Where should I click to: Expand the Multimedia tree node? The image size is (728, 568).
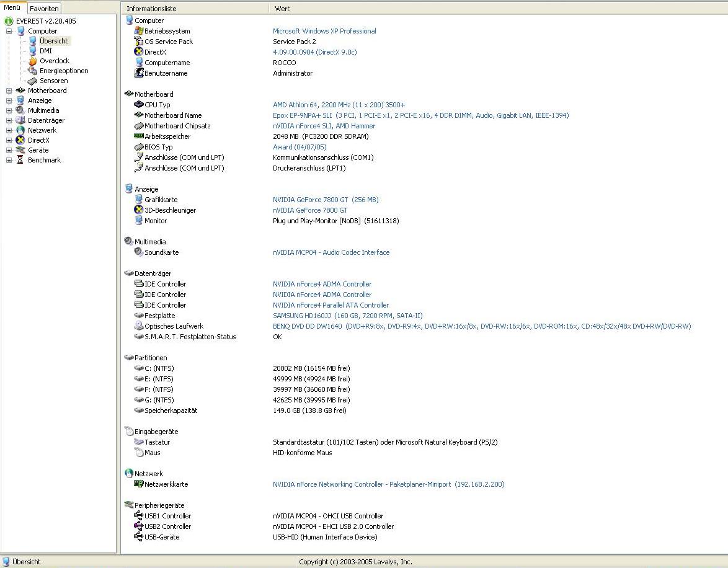[9, 110]
